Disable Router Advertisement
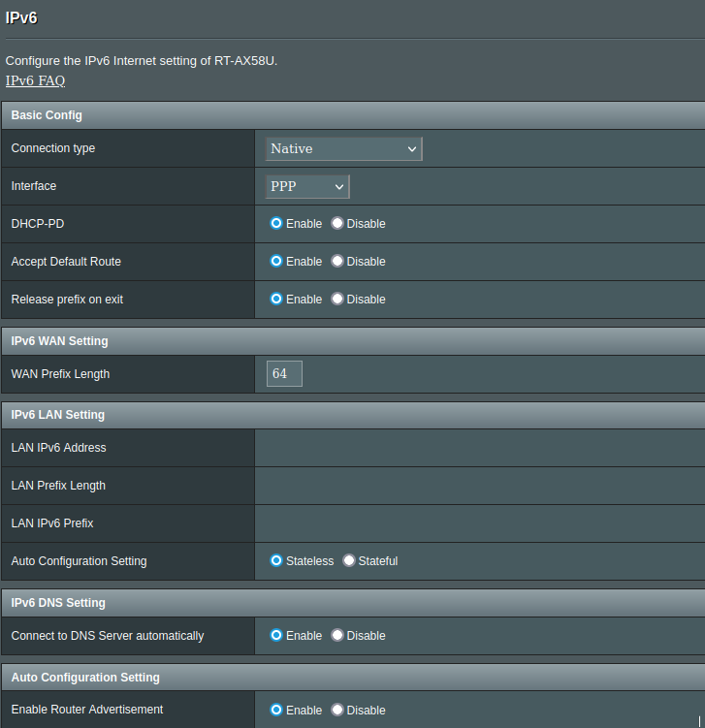This screenshot has width=705, height=728. [337, 710]
